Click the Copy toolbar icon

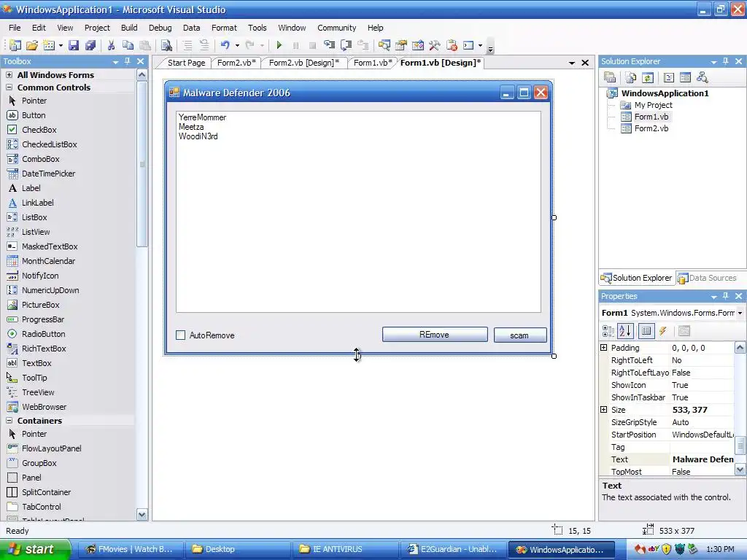pos(128,45)
